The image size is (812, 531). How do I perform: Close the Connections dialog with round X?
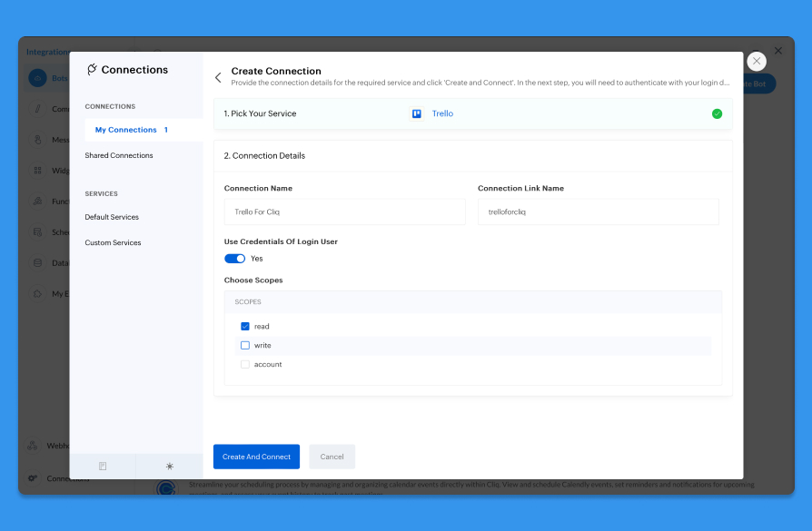pos(756,61)
